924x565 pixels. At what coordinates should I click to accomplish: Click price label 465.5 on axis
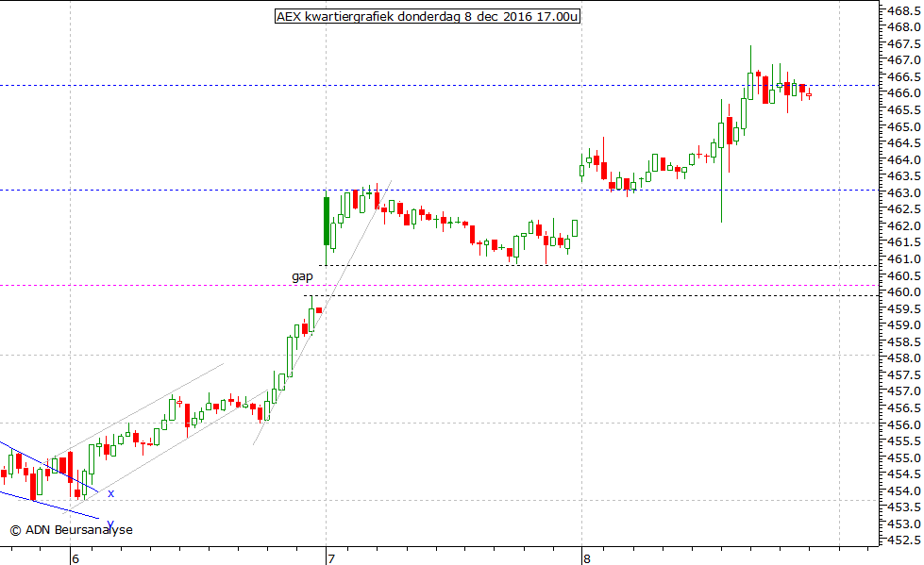[904, 110]
